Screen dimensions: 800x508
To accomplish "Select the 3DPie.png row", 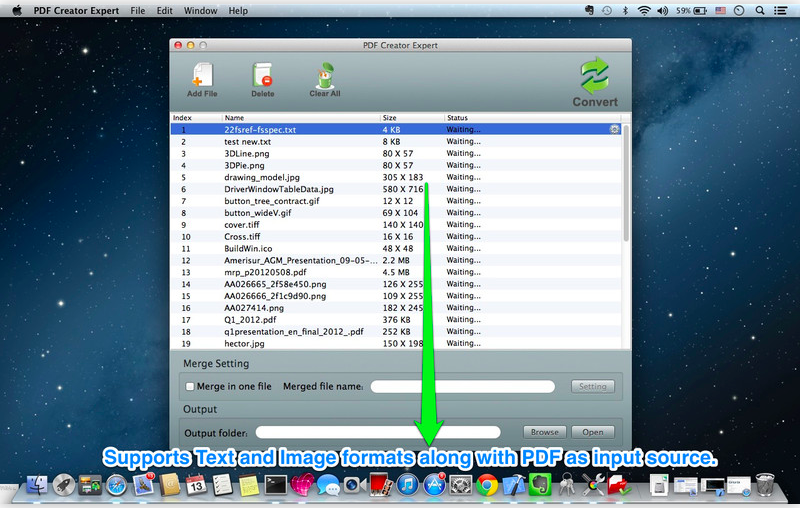I will (x=396, y=165).
